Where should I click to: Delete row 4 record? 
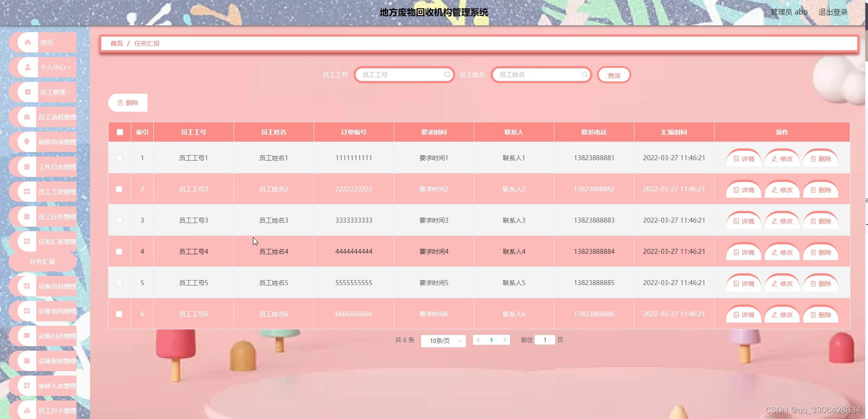[821, 252]
